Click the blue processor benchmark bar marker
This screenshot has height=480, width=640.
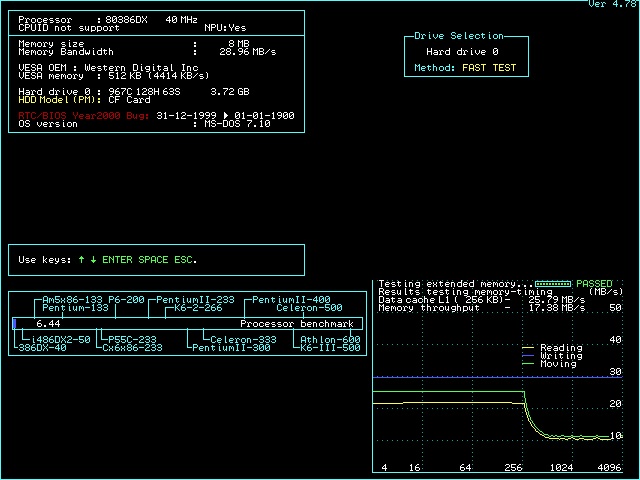click(15, 324)
